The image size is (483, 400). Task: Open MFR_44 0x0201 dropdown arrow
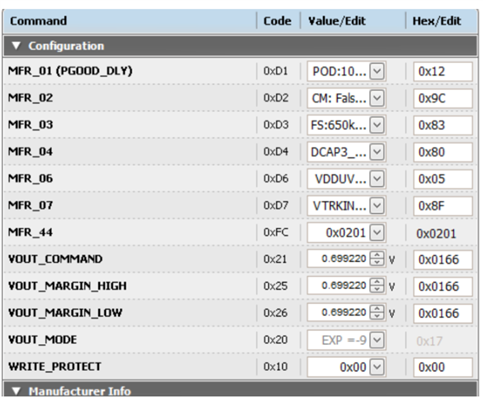point(377,233)
